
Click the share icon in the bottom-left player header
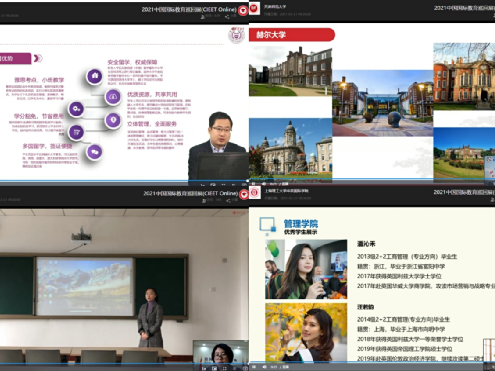click(x=228, y=201)
